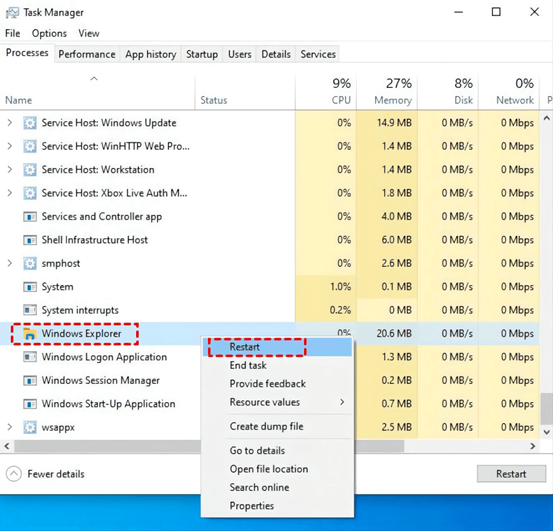Open the Resource values submenu arrow
Screen dimensions: 553x531
point(342,402)
